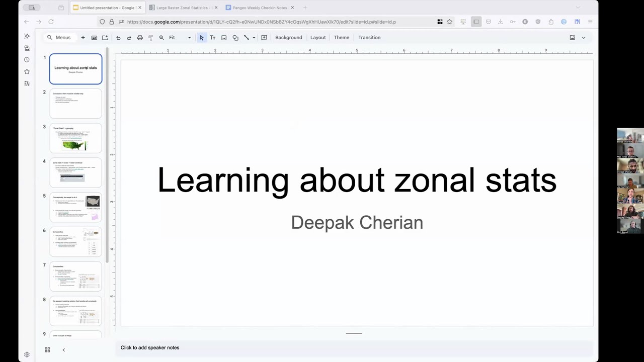Screen dimensions: 644x362
Task: Select slide 2 thumbnail in filmstrip
Action: (75, 104)
